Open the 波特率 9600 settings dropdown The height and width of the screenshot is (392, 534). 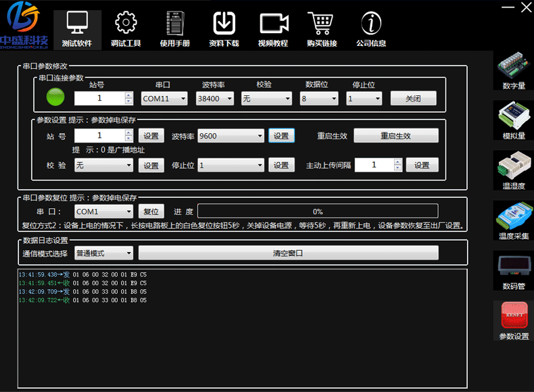pos(231,136)
